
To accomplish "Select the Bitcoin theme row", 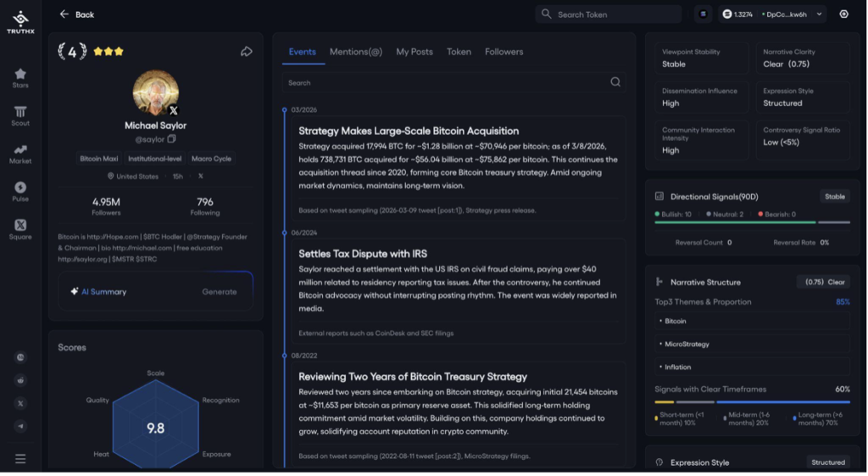I will 753,321.
